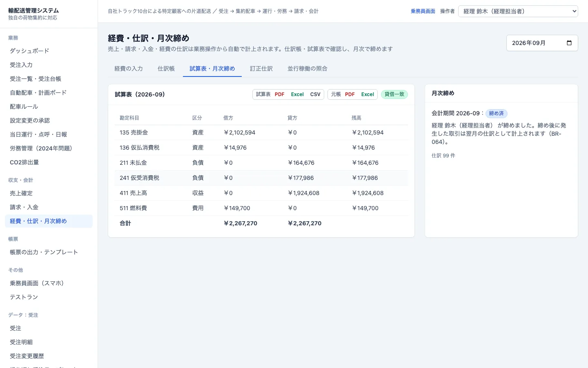Select 配車ルール in the sidebar
588x368 pixels.
(x=49, y=107)
